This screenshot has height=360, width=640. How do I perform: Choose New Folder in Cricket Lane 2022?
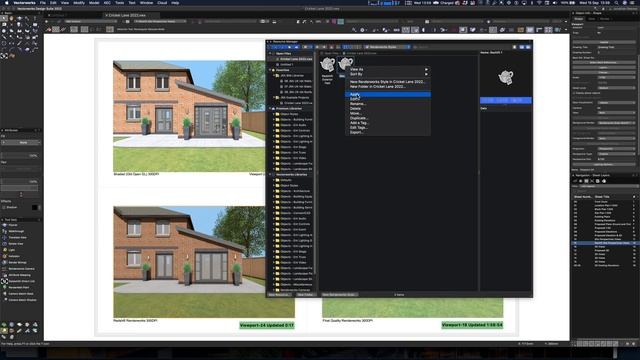(388, 87)
